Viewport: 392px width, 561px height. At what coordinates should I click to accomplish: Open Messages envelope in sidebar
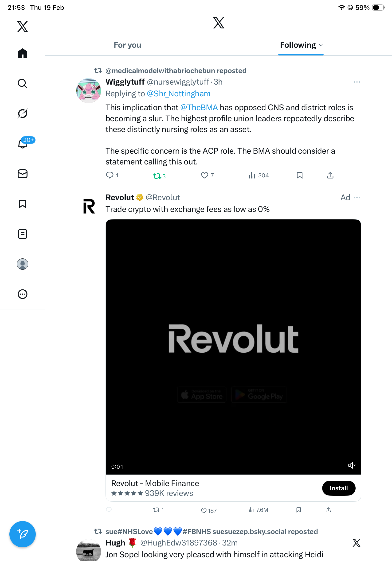[22, 174]
